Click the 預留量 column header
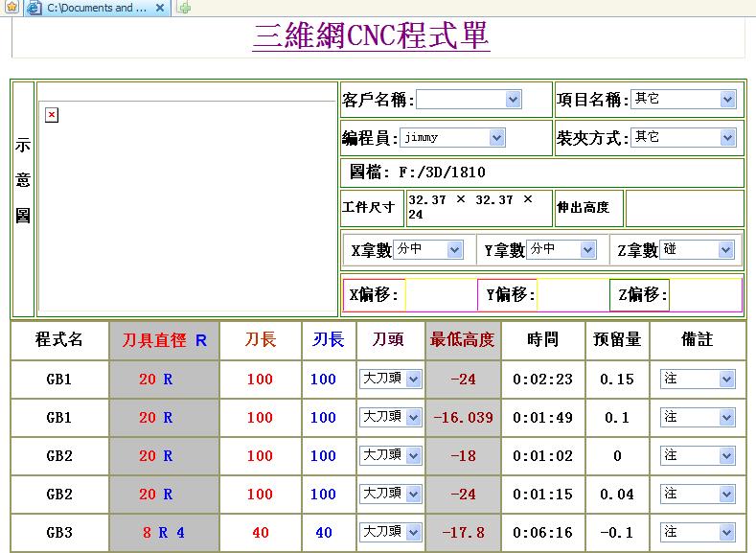 click(617, 340)
